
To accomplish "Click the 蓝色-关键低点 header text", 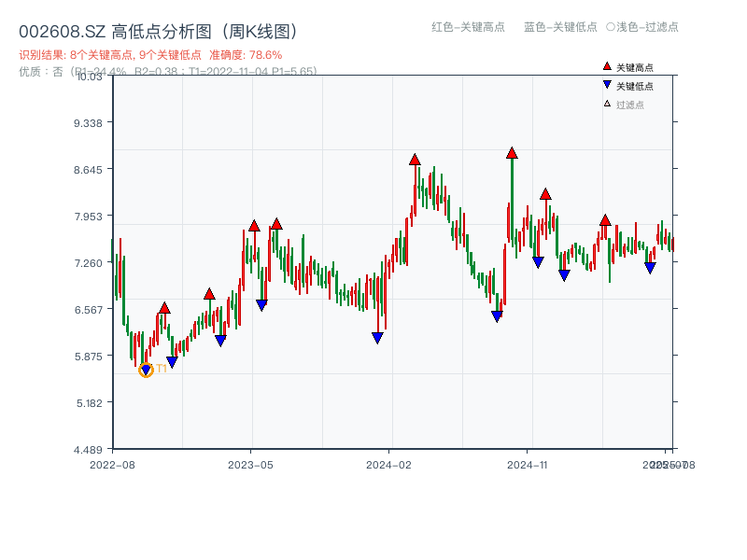I will click(560, 27).
